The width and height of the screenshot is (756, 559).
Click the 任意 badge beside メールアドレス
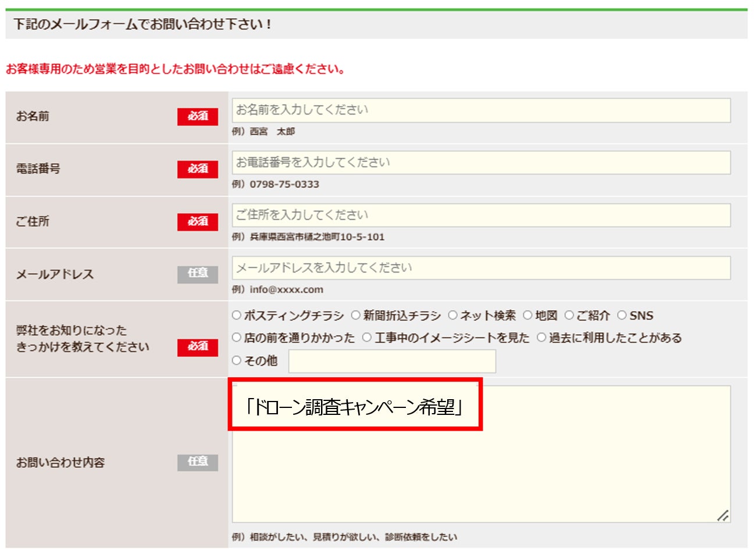click(x=198, y=274)
